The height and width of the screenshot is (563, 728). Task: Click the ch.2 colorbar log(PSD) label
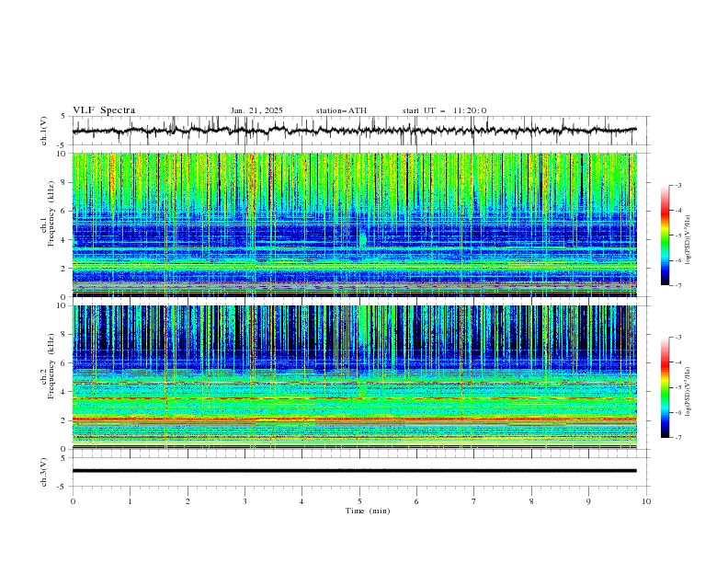coord(688,392)
